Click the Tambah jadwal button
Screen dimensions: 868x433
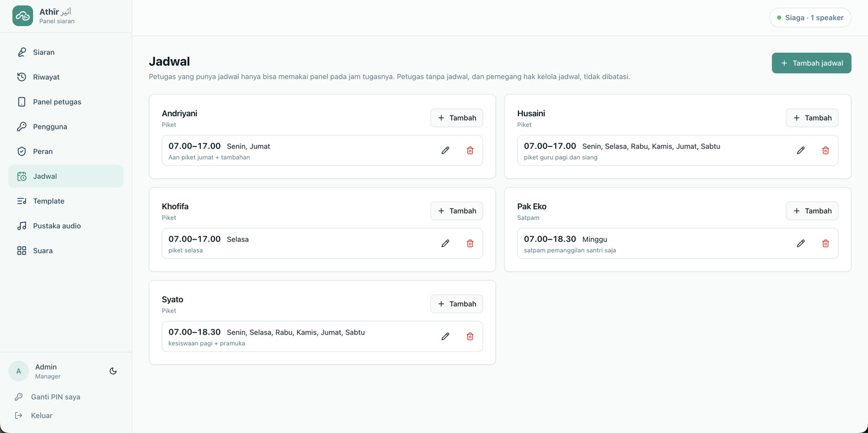(811, 63)
